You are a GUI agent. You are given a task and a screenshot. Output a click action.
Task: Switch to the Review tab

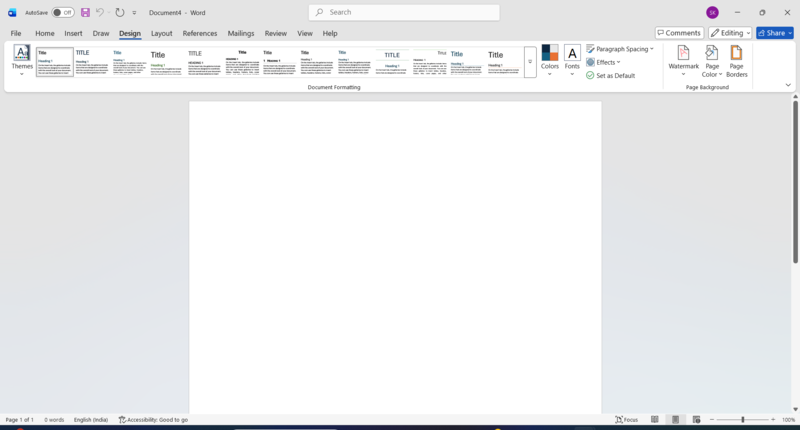click(276, 33)
